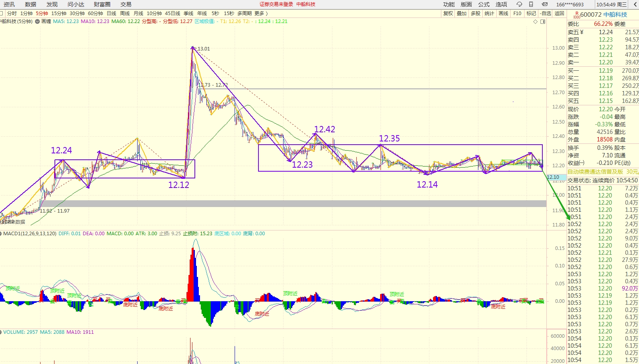639x364 pixels.
Task: Click the 600072 stock code
Action: tap(591, 15)
